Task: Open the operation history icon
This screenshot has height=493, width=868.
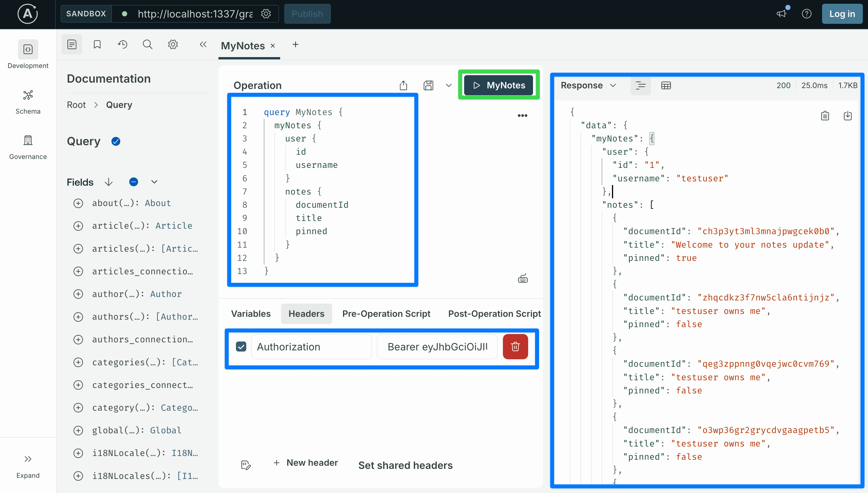Action: click(122, 44)
